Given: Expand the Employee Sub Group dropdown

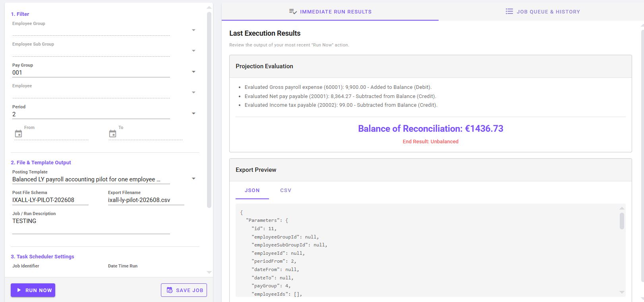Looking at the screenshot, I should (x=193, y=51).
